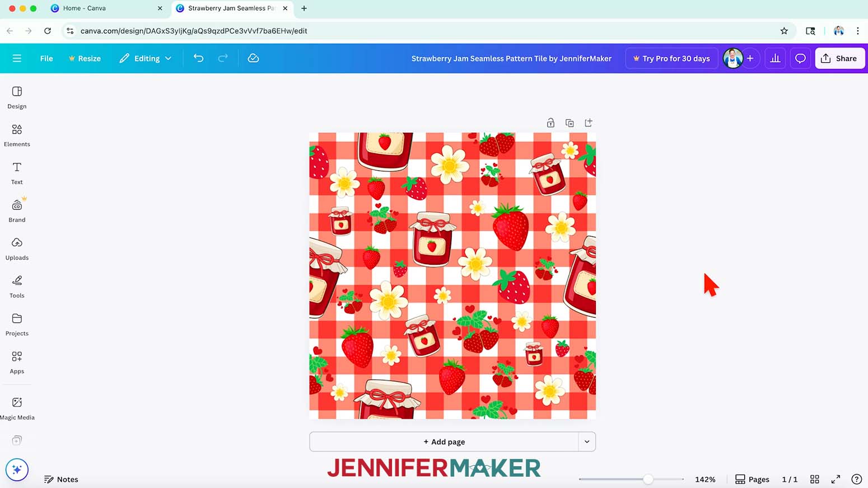Image resolution: width=868 pixels, height=488 pixels.
Task: Add collaborators with plus icon
Action: pos(750,58)
